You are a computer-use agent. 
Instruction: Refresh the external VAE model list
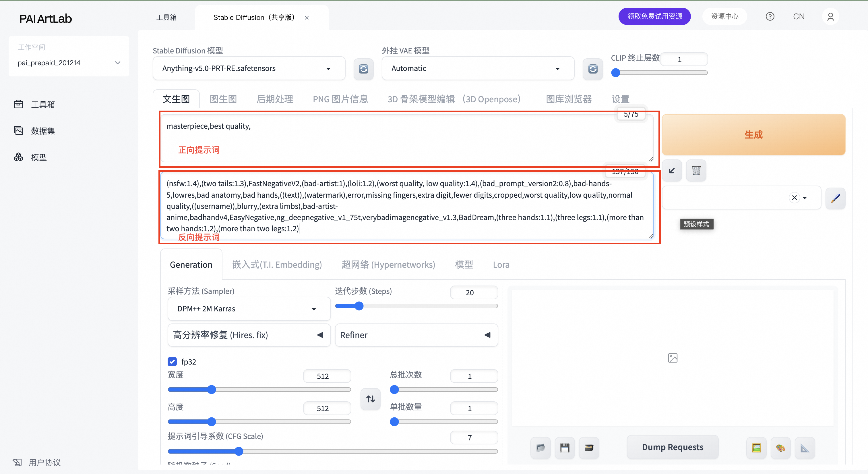pyautogui.click(x=592, y=69)
